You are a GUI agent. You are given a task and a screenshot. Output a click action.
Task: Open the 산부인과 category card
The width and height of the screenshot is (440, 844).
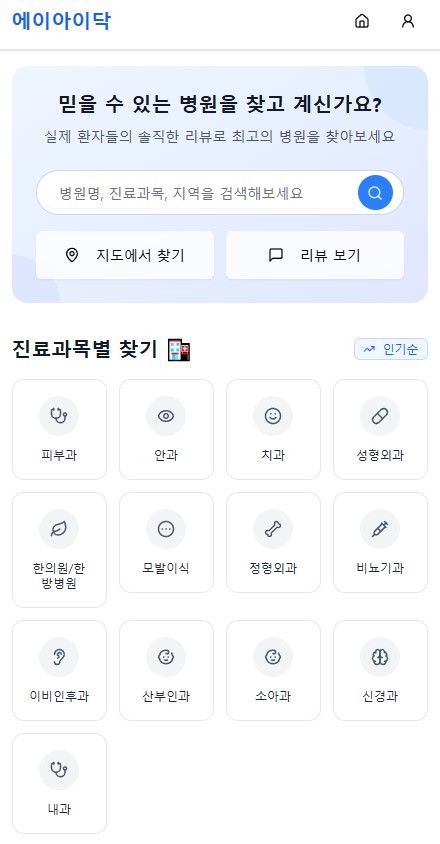click(166, 670)
